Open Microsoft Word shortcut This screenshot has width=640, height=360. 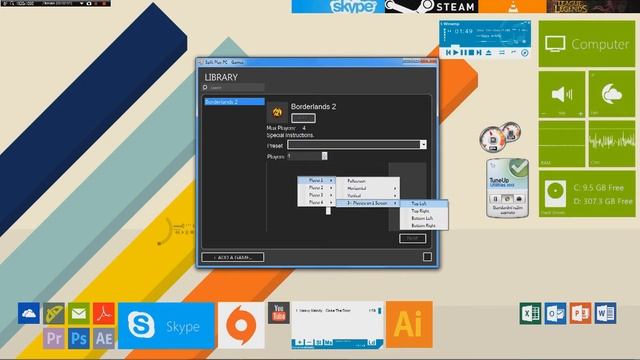[x=605, y=313]
